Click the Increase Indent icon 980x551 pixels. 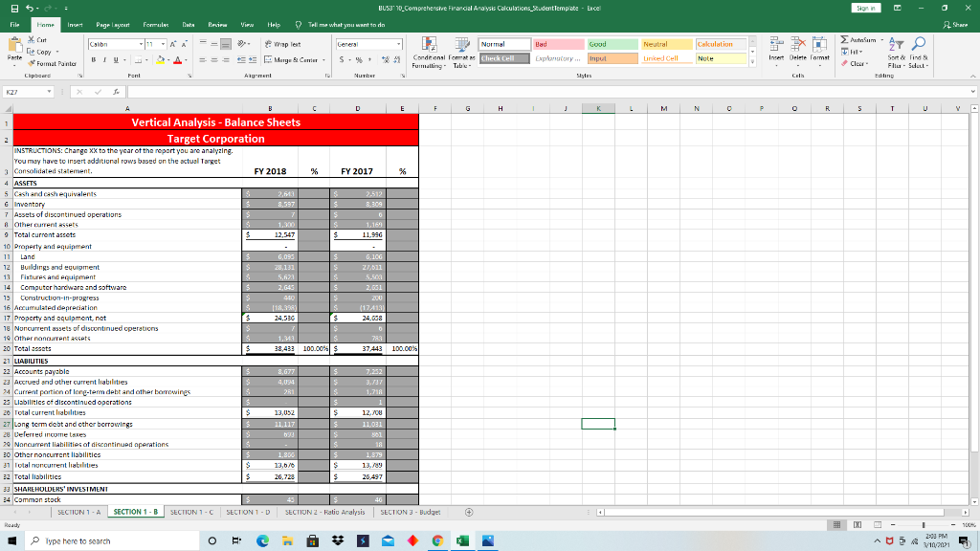(x=253, y=60)
